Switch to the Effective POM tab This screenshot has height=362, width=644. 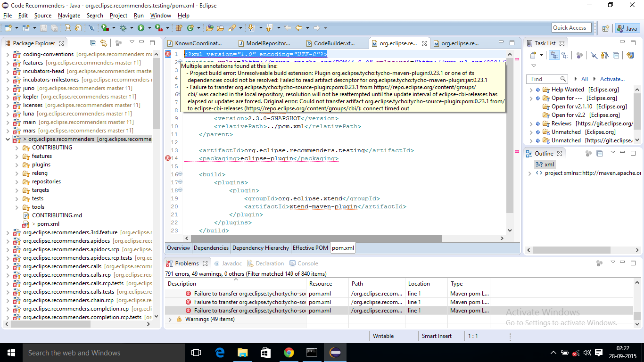pyautogui.click(x=310, y=248)
